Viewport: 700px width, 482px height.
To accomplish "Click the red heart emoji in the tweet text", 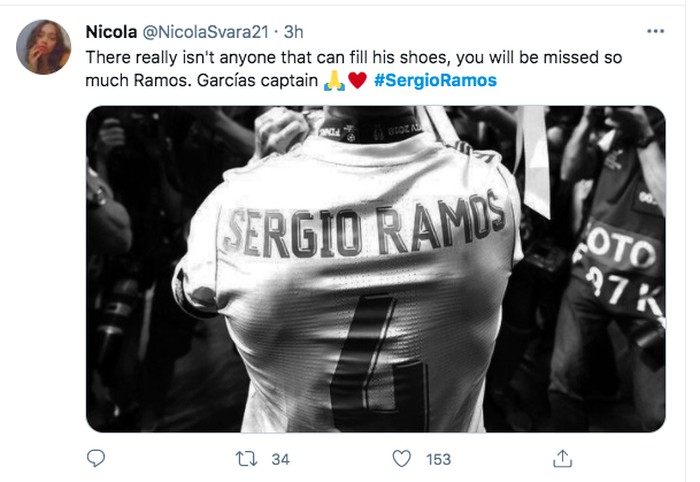I will coord(357,80).
